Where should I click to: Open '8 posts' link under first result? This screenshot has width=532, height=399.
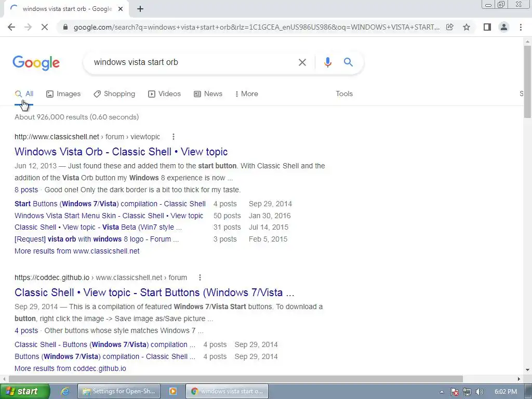(26, 190)
